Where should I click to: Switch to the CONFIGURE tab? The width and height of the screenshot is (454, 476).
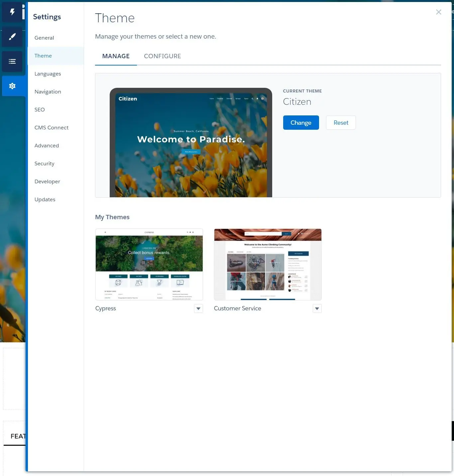[x=163, y=56]
